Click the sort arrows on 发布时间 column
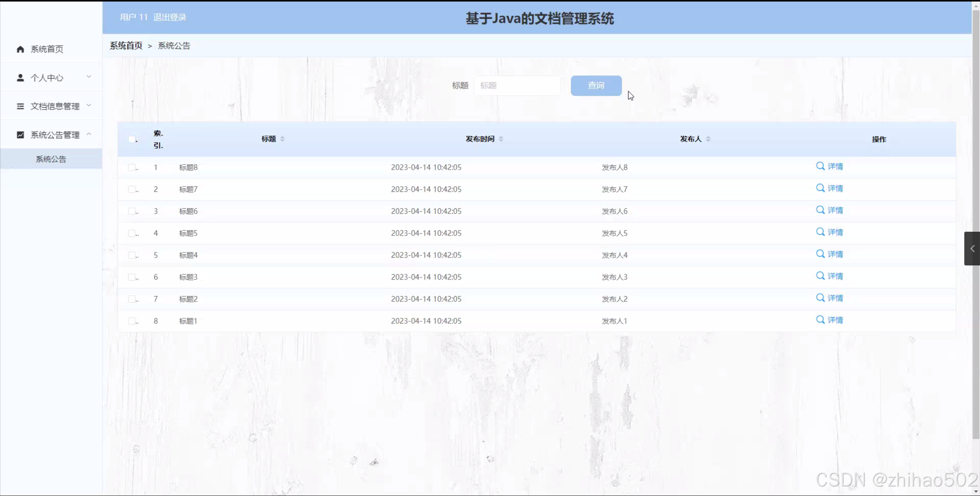 click(502, 139)
